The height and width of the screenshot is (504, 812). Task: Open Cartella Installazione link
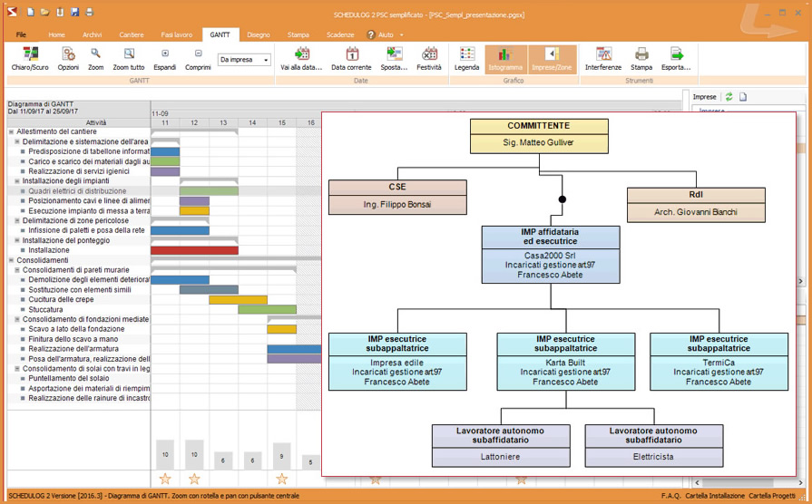point(715,496)
